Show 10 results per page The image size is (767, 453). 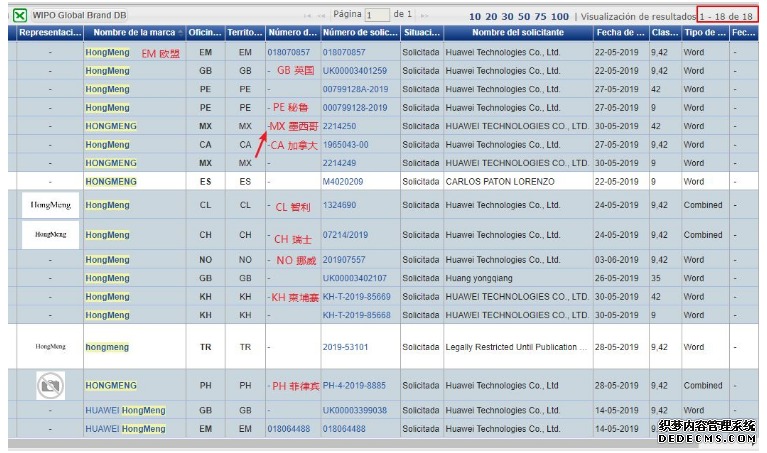tap(474, 17)
